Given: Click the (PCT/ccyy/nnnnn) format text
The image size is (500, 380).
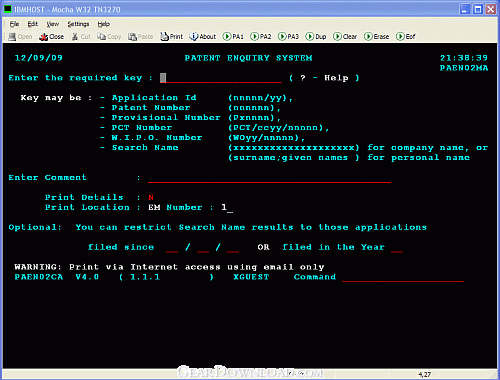Looking at the screenshot, I should [278, 128].
